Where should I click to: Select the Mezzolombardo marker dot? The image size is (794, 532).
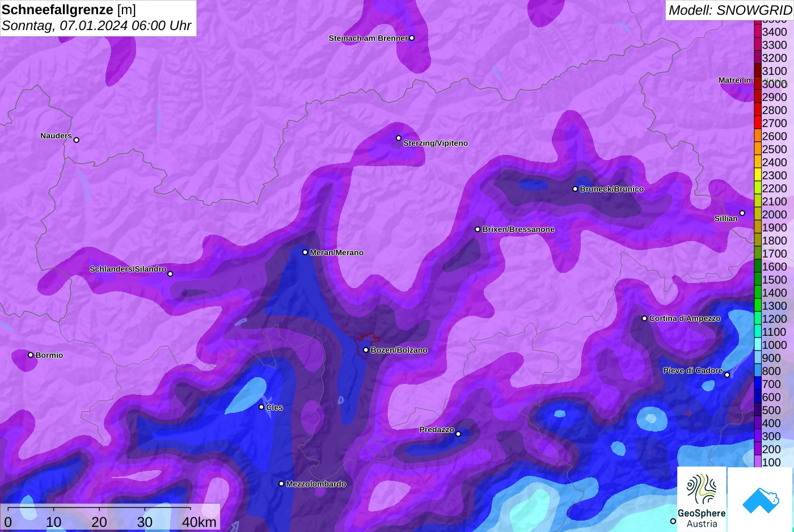(281, 484)
